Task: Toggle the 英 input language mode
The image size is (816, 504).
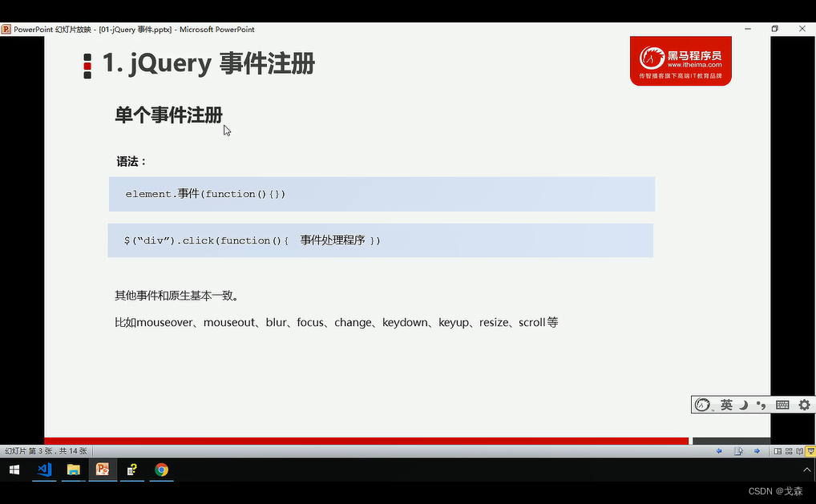Action: [x=726, y=405]
